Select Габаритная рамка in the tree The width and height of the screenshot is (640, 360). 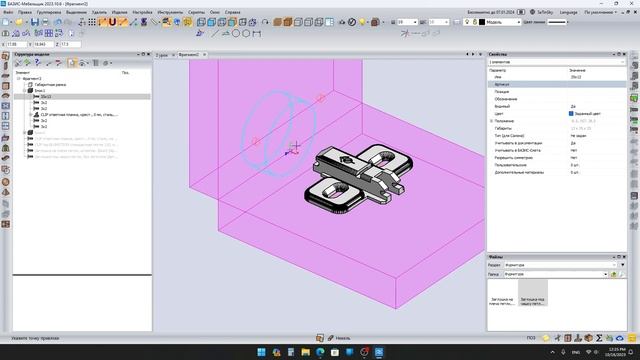50,84
